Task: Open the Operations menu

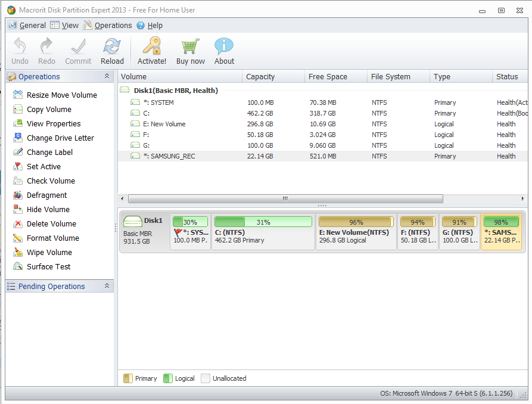Action: 107,26
